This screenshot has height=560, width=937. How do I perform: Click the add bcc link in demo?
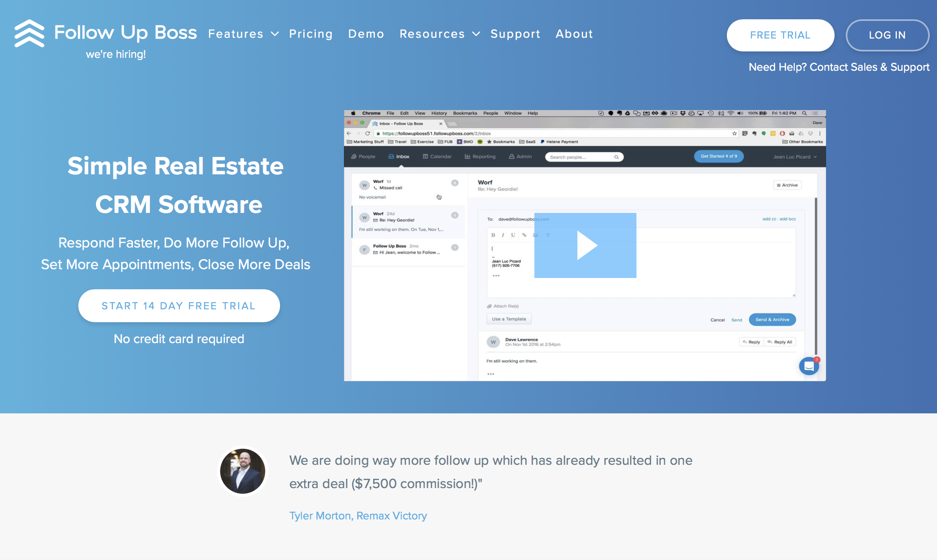coord(788,219)
